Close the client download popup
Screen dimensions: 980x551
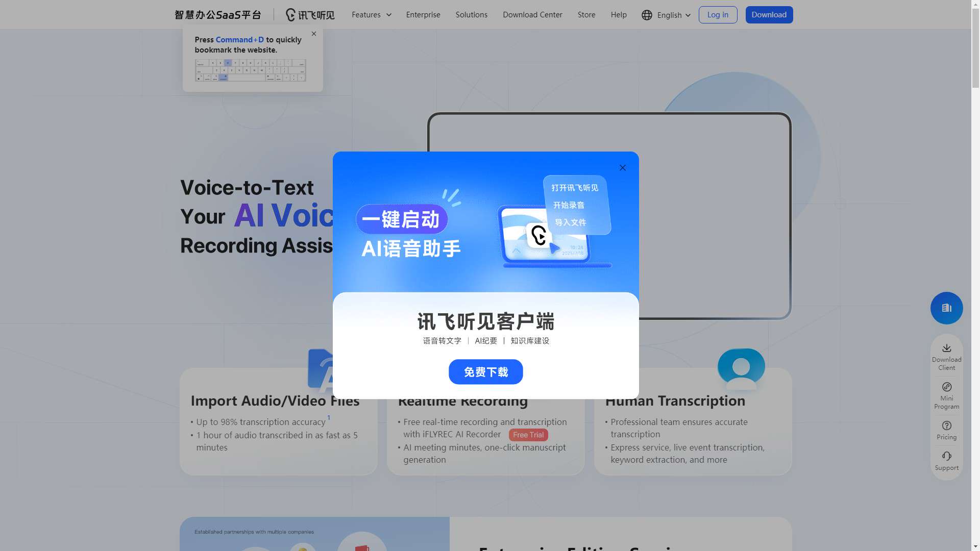(x=622, y=168)
